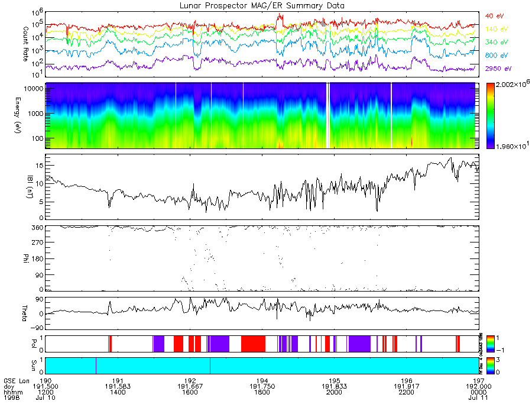
Task: Click the doy value '191.583'
Action: [x=118, y=387]
